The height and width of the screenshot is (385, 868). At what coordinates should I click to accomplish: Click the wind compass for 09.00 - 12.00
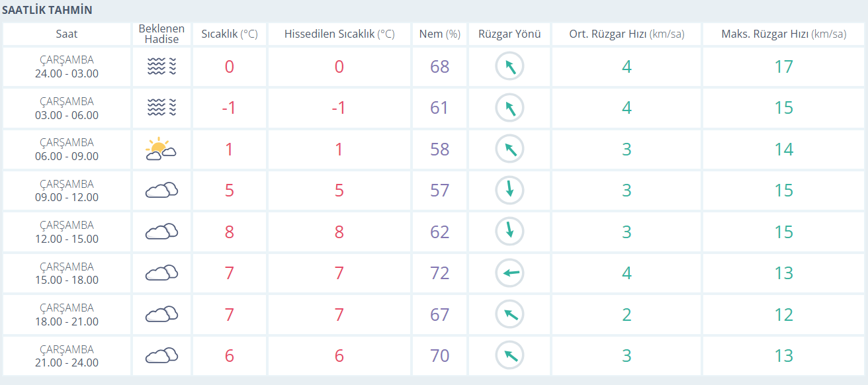[509, 191]
